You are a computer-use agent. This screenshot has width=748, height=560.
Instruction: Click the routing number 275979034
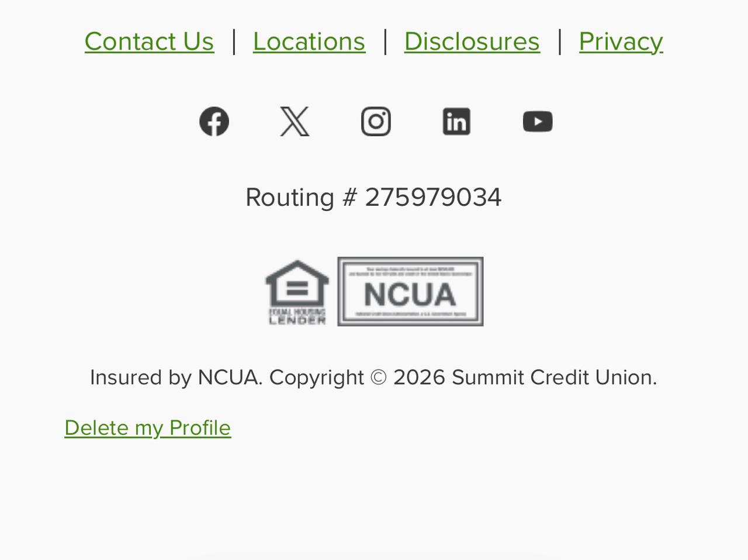pyautogui.click(x=433, y=198)
